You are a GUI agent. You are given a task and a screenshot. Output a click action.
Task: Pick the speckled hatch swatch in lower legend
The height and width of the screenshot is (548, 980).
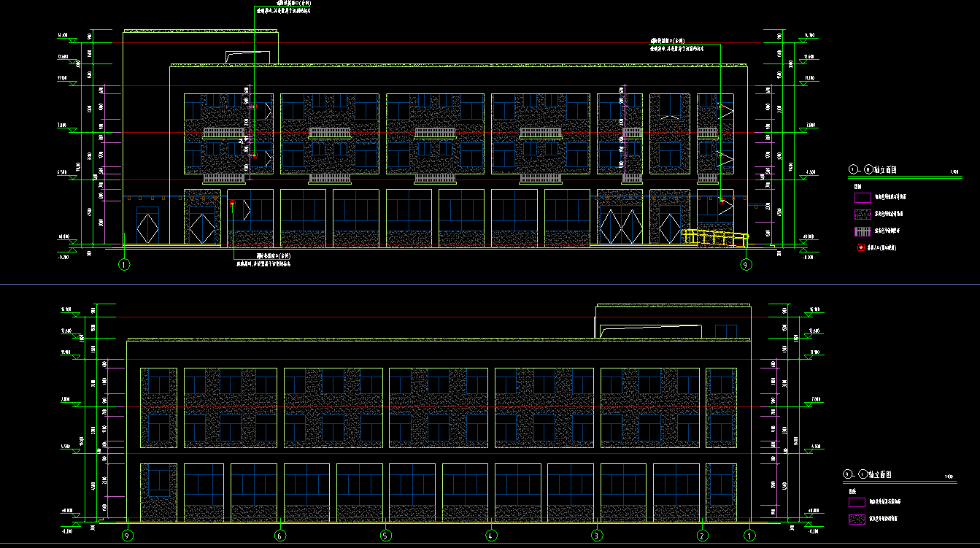tap(856, 520)
